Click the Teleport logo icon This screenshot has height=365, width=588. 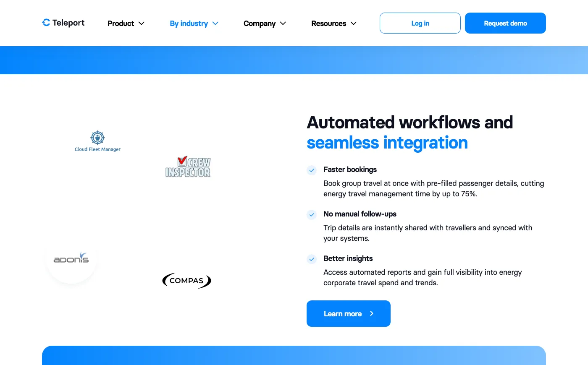click(46, 23)
